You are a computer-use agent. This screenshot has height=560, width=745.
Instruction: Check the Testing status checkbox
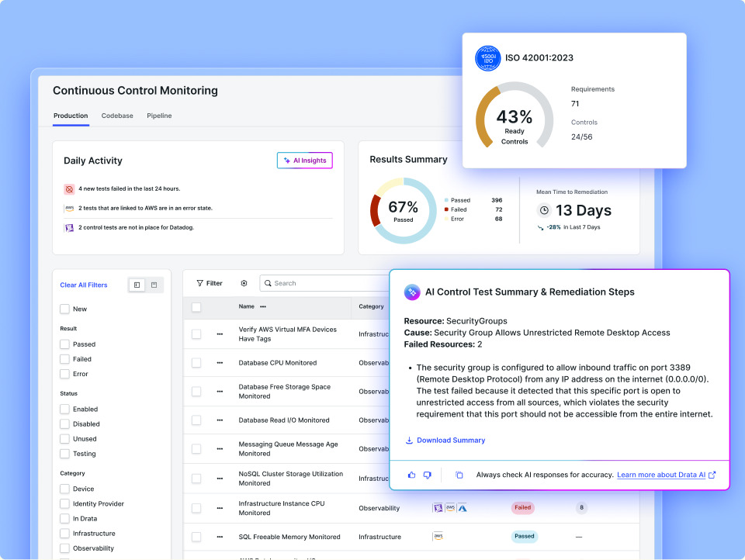click(64, 454)
